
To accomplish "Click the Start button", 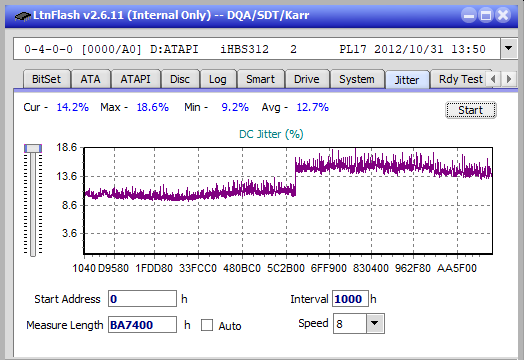I will point(471,110).
